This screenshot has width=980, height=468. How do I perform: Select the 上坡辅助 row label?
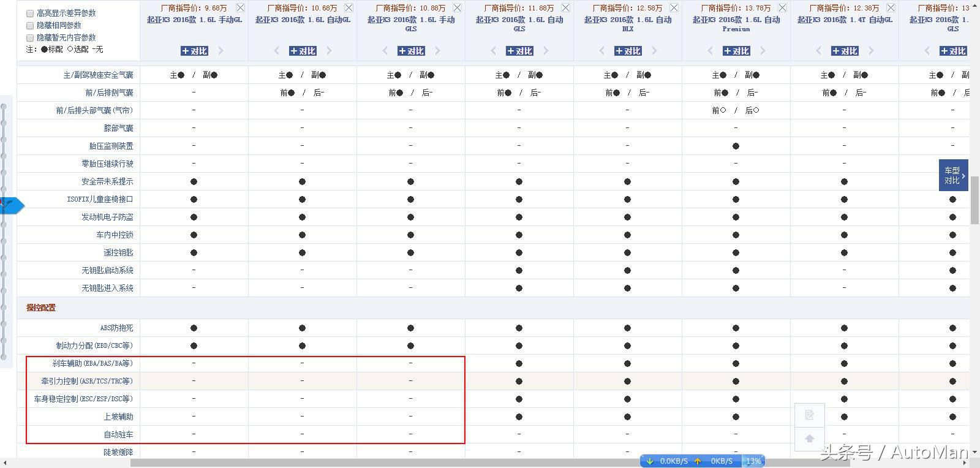pos(118,417)
